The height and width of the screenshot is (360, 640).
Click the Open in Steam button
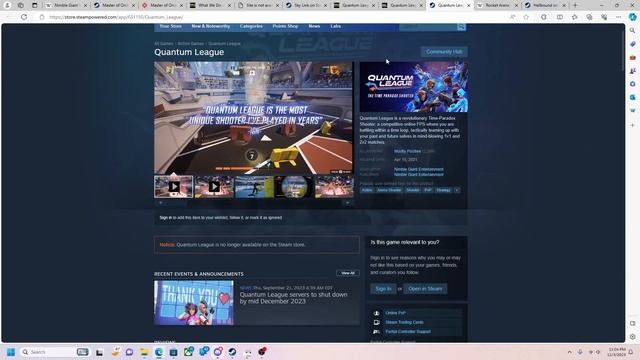pyautogui.click(x=425, y=289)
